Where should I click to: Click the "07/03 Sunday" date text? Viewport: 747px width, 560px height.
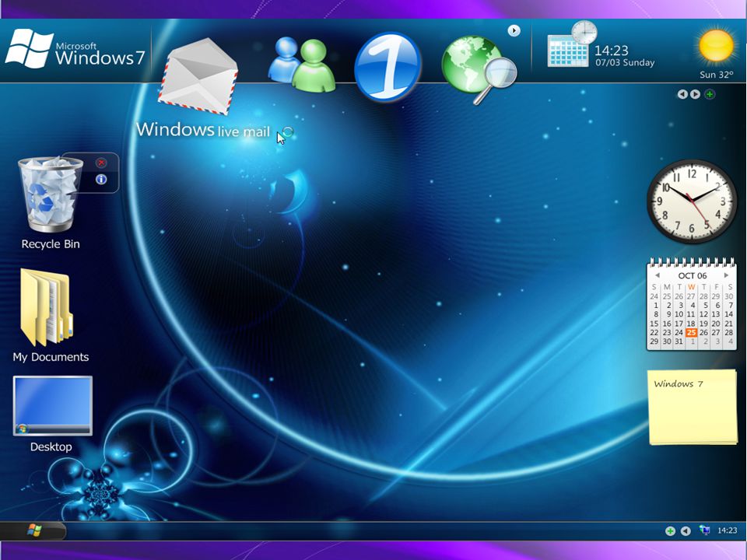tap(625, 62)
